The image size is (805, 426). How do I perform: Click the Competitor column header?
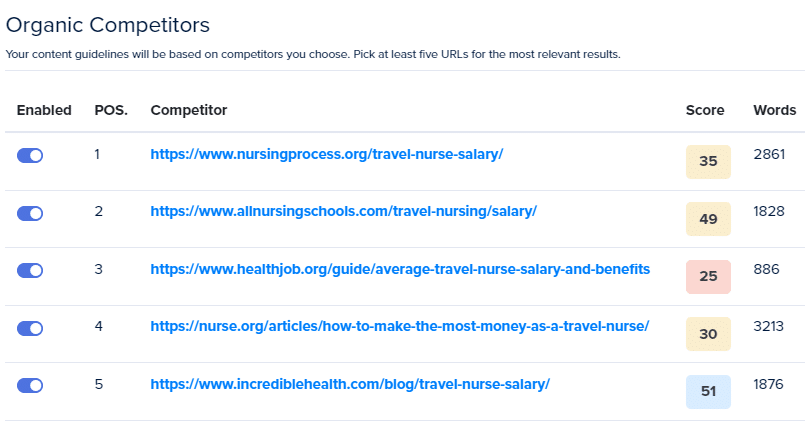pos(188,110)
